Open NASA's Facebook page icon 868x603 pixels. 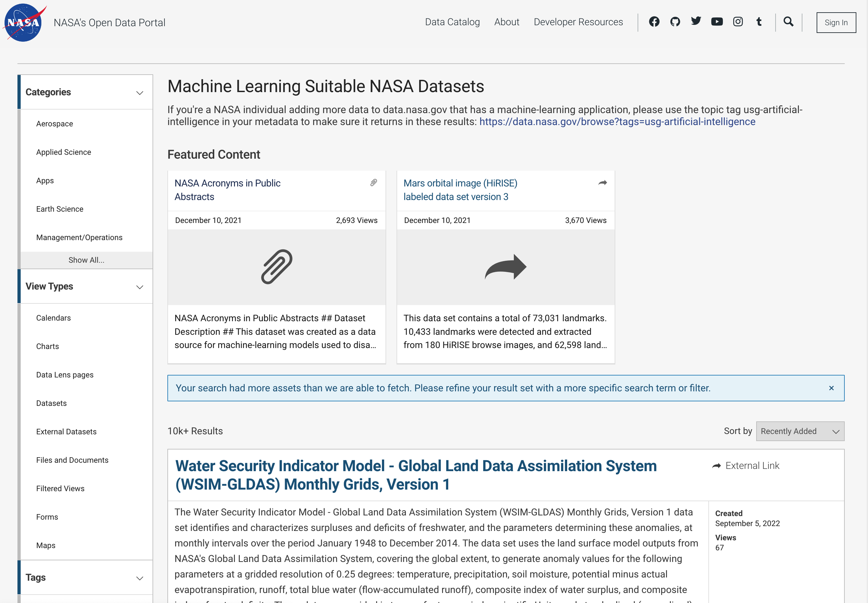coord(654,22)
